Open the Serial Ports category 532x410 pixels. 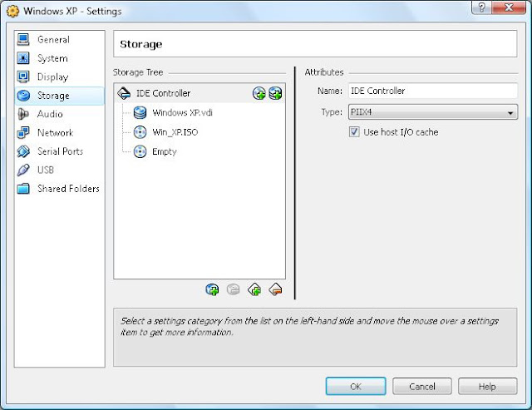[x=60, y=151]
